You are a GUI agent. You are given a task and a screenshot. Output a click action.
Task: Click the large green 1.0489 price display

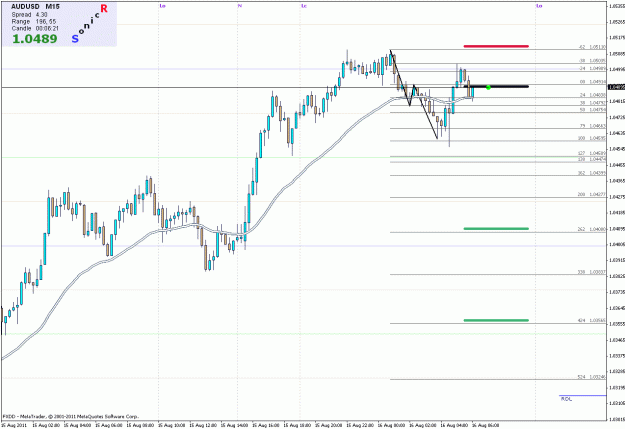pyautogui.click(x=35, y=39)
